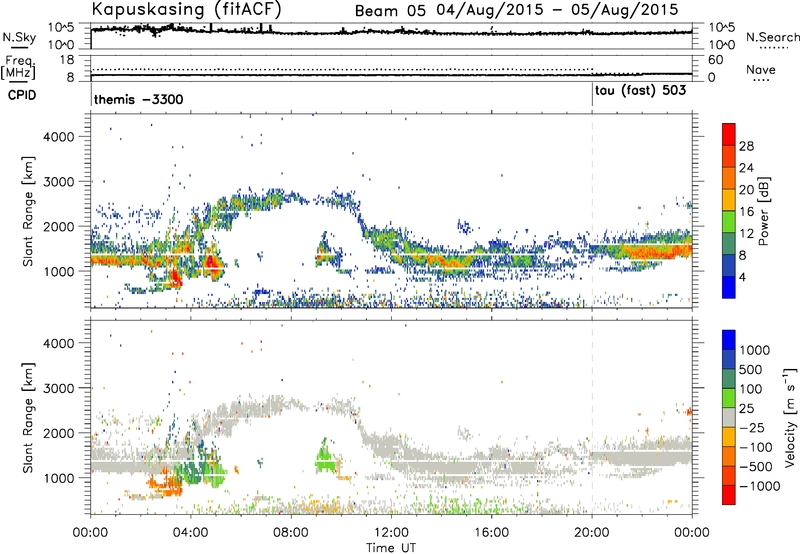Viewport: 800px width, 554px height.
Task: Click the '20:00' time tick label
Action: pyautogui.click(x=592, y=533)
